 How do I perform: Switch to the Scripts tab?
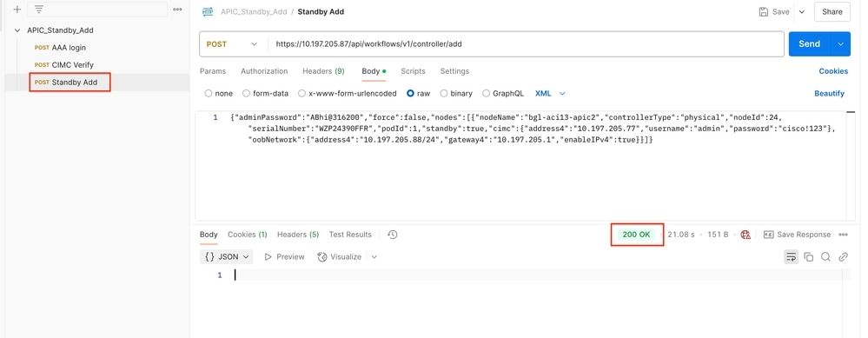[413, 71]
